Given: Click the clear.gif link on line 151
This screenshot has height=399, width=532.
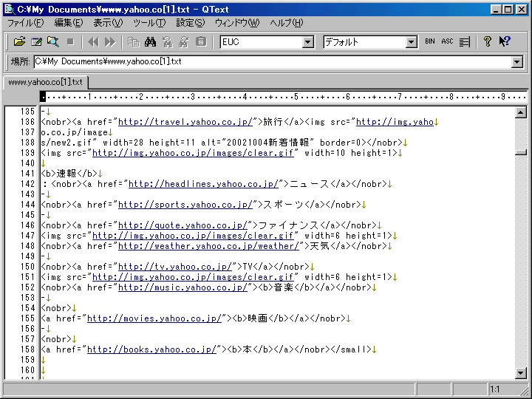Looking at the screenshot, I should pyautogui.click(x=193, y=277).
